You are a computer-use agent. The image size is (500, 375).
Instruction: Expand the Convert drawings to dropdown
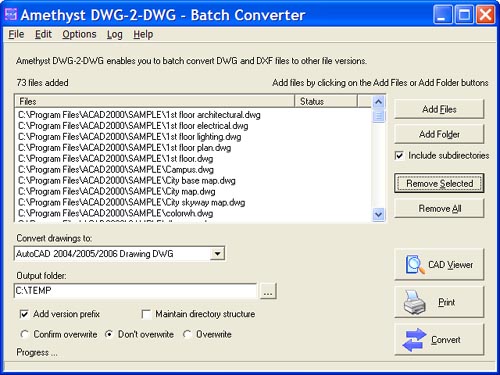217,254
